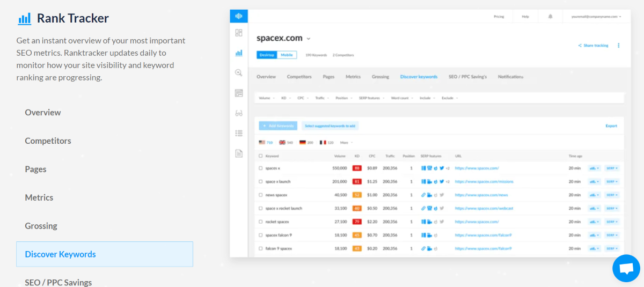Check the 'spaces x' keyword row

point(261,168)
